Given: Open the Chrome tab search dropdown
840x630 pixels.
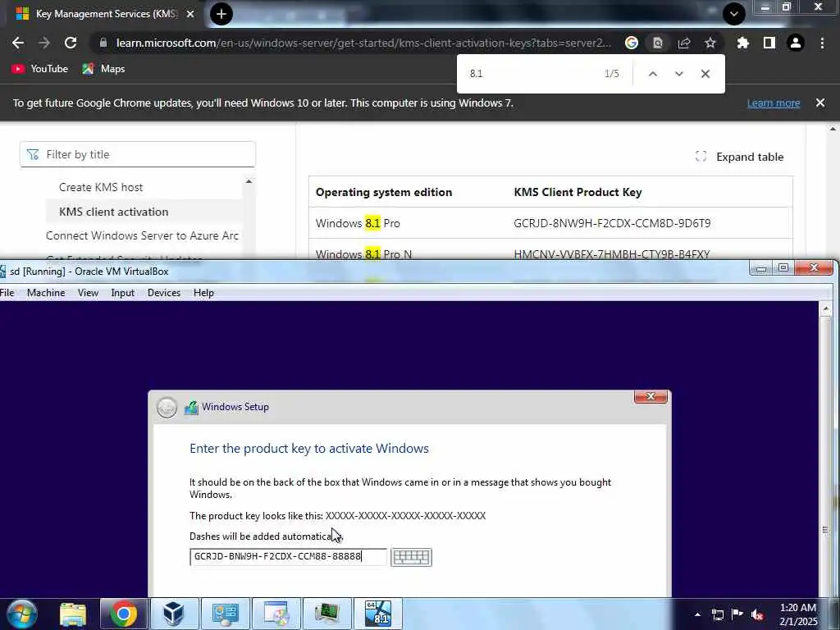Looking at the screenshot, I should pos(734,14).
